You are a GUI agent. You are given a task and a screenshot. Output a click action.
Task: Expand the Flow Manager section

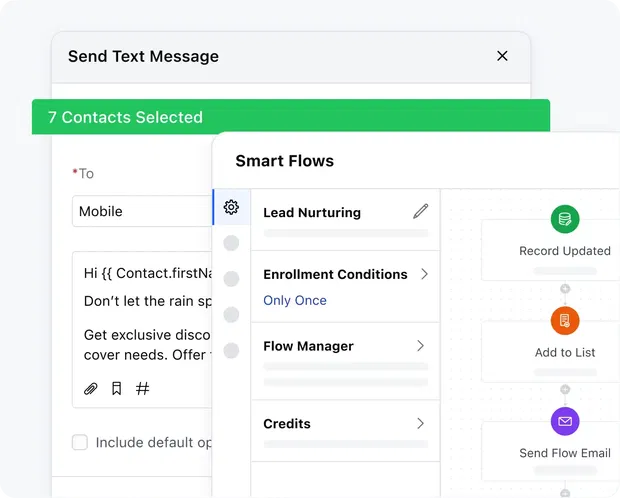click(x=345, y=346)
